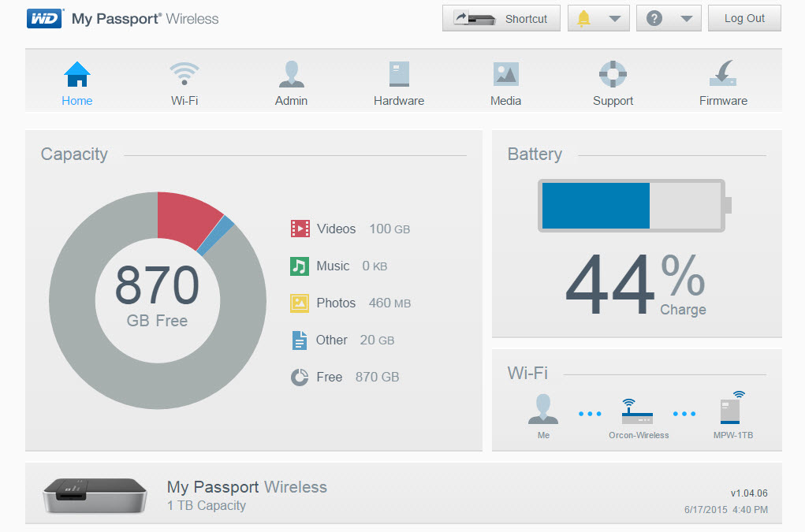Click the Me user icon in the Wi-Fi panel
The height and width of the screenshot is (532, 805).
(543, 409)
